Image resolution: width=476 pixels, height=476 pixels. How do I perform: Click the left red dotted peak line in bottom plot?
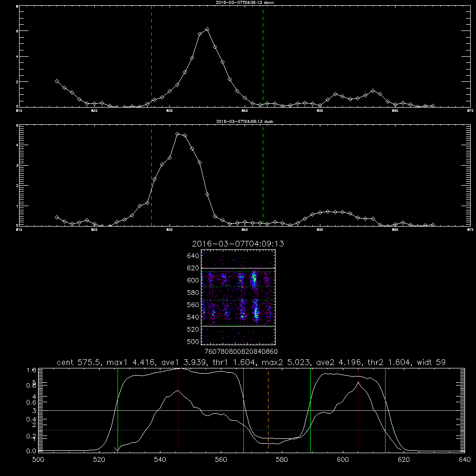[x=178, y=410]
